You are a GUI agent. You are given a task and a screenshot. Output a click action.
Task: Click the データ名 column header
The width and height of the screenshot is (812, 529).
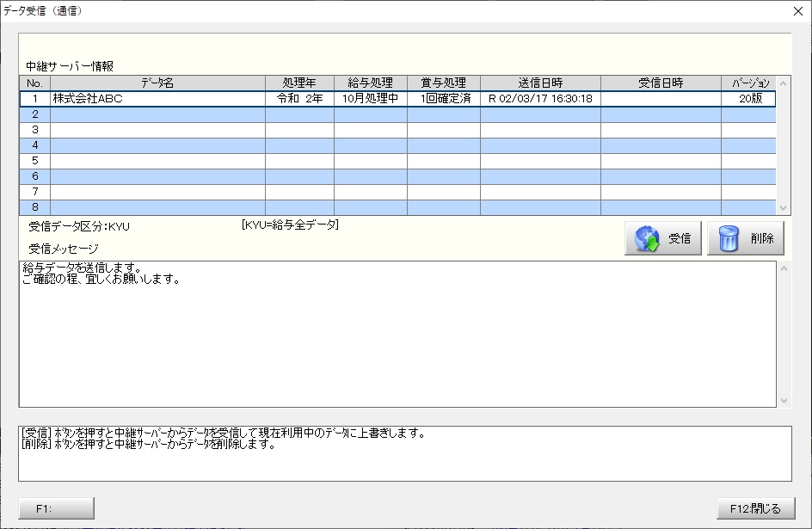158,83
